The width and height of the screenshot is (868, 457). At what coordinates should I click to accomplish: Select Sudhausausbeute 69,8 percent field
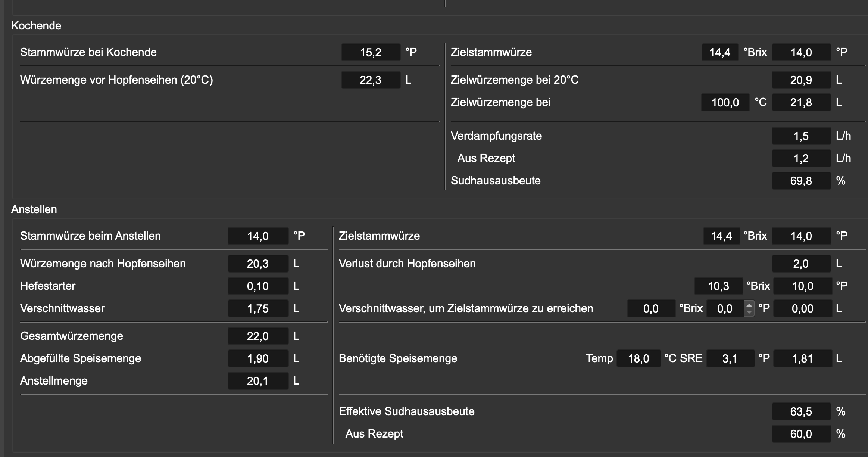pos(801,181)
